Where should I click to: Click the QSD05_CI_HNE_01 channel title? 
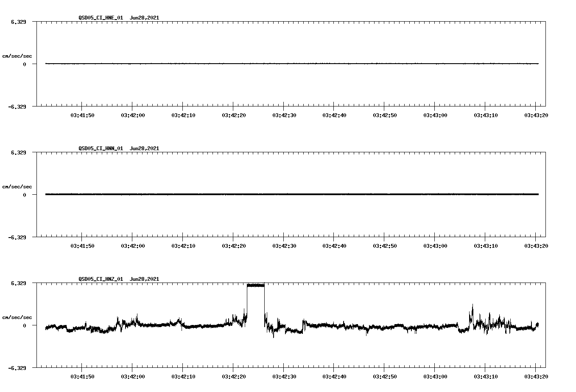click(101, 18)
